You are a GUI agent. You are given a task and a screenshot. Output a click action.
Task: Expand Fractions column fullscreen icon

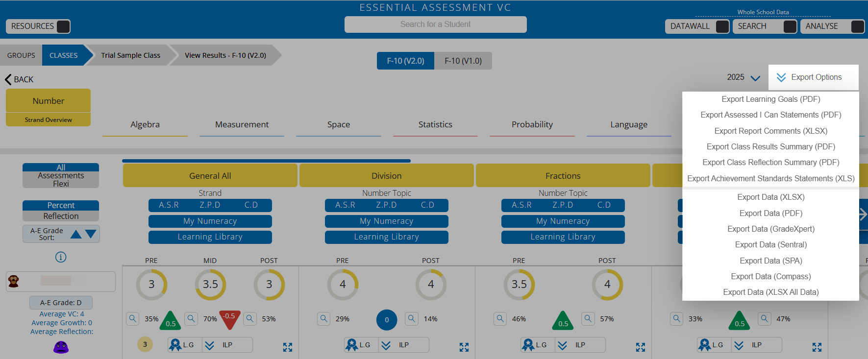click(641, 347)
